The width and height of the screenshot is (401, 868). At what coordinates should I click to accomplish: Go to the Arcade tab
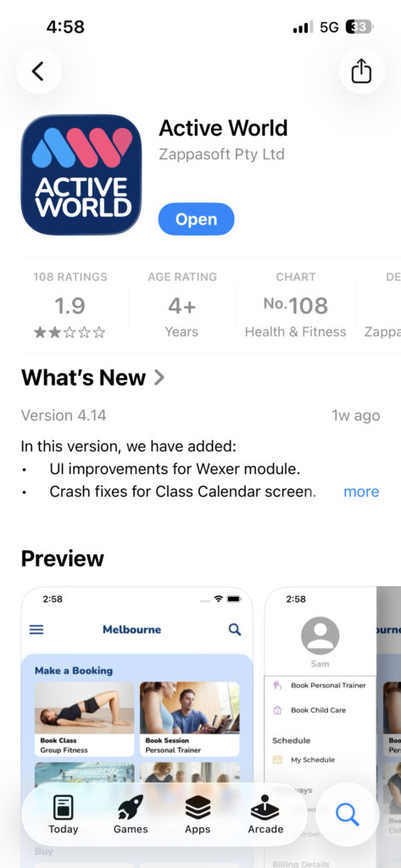click(265, 815)
